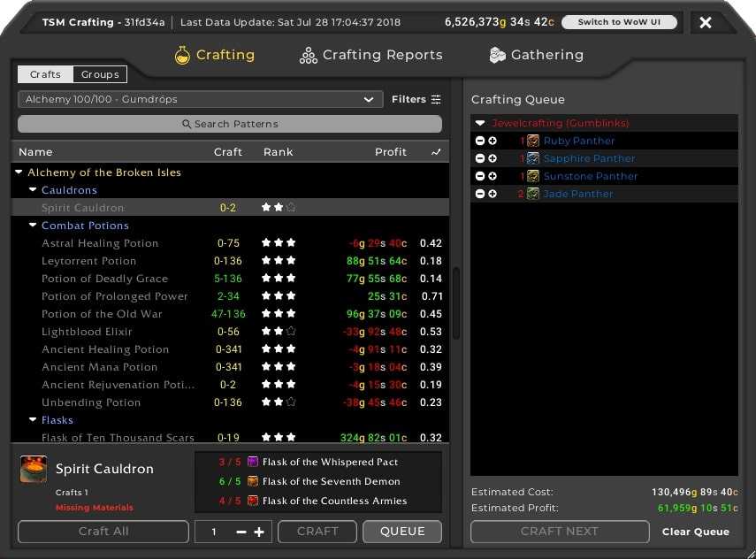This screenshot has width=756, height=559.
Task: Select the Leytorrent Potion recipe
Action: (x=230, y=261)
